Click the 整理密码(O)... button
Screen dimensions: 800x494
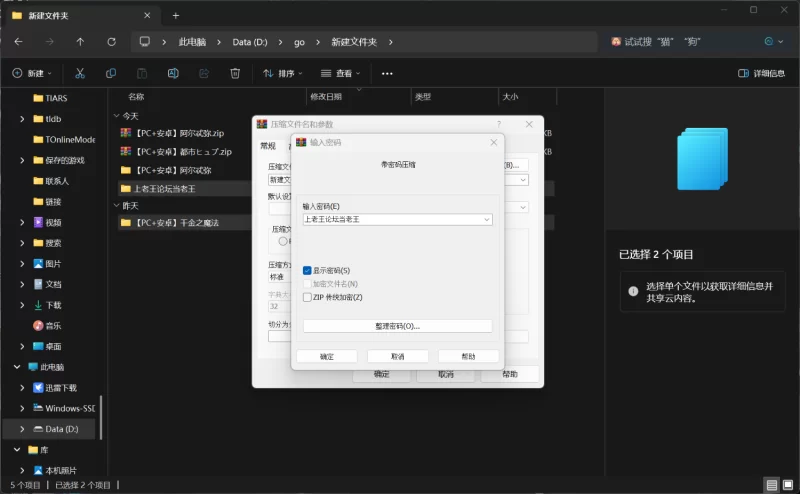pyautogui.click(x=397, y=326)
